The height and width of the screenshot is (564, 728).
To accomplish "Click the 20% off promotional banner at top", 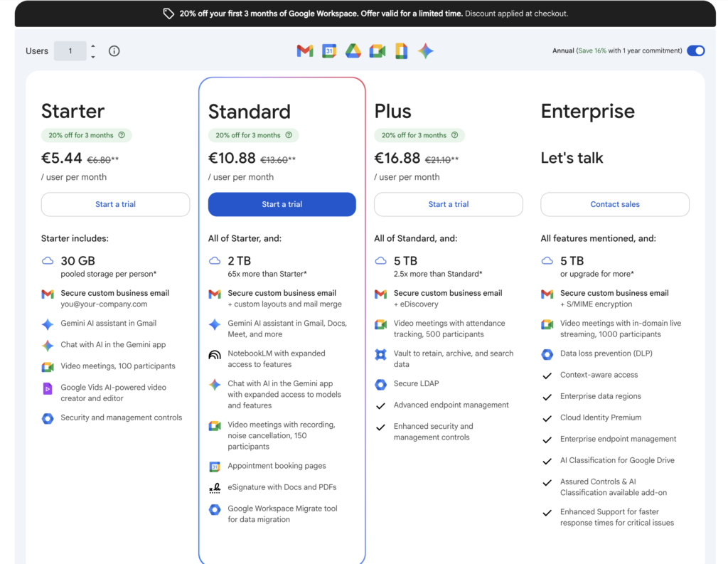I will tap(365, 14).
